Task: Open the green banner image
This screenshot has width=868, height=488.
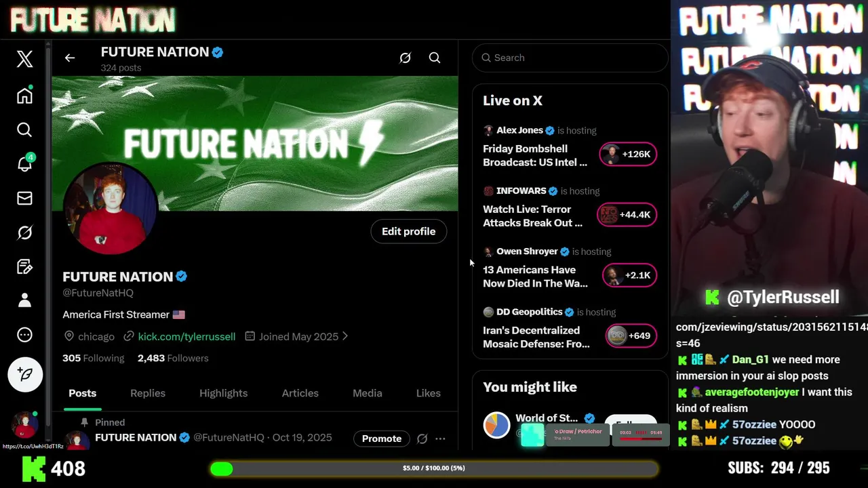Action: pyautogui.click(x=255, y=143)
